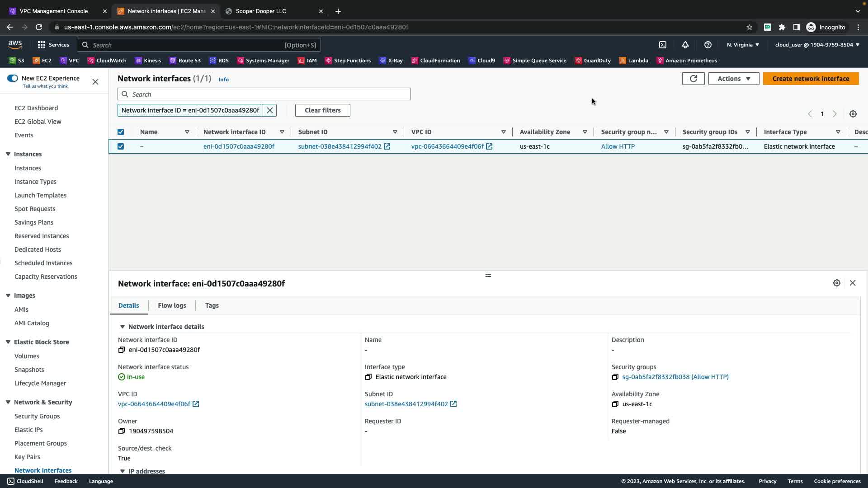The height and width of the screenshot is (488, 868).
Task: Toggle the New EC2 Experience switch
Action: [13, 78]
